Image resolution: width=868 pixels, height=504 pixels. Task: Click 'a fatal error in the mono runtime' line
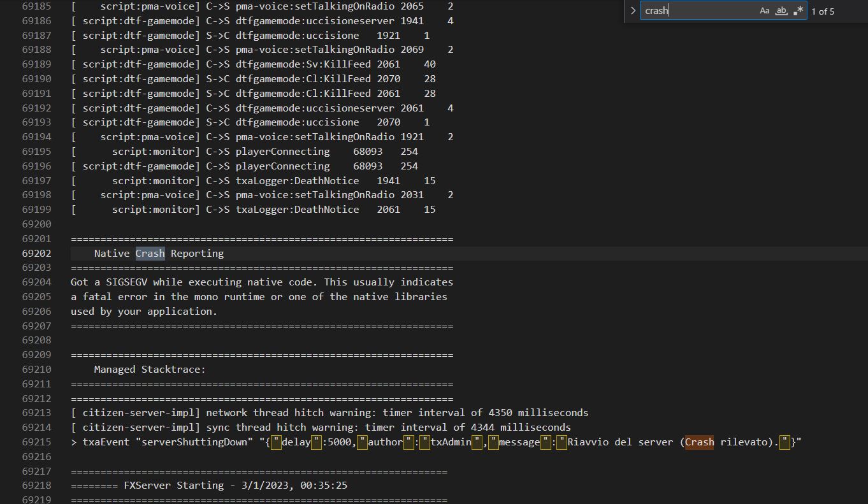click(259, 296)
